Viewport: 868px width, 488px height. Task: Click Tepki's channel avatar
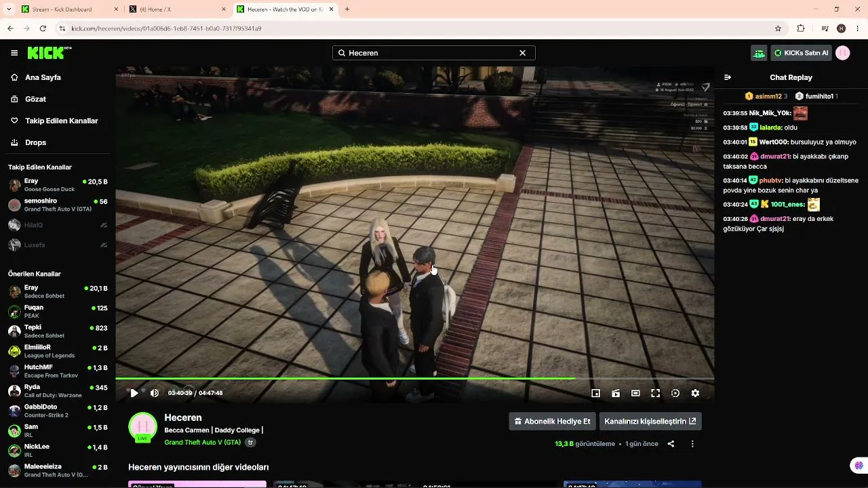click(14, 331)
